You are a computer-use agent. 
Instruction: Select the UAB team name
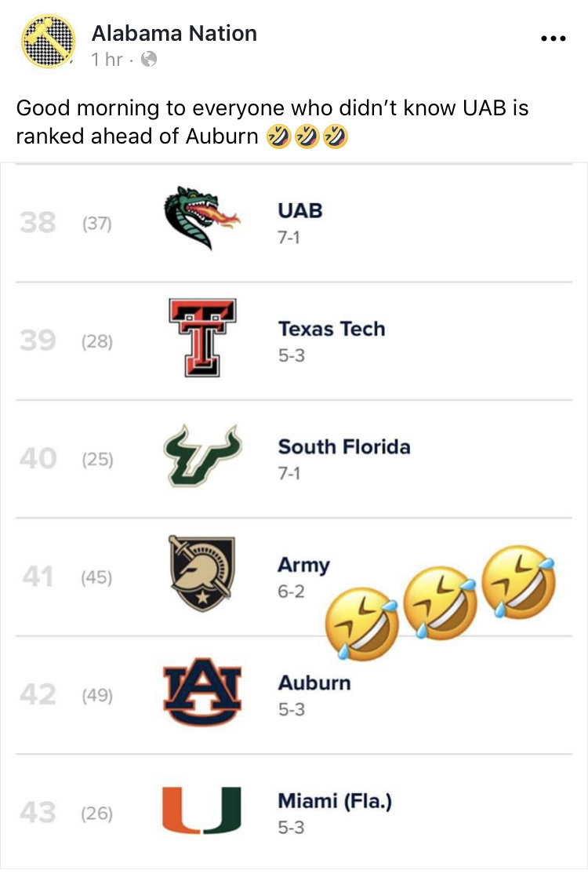(300, 211)
